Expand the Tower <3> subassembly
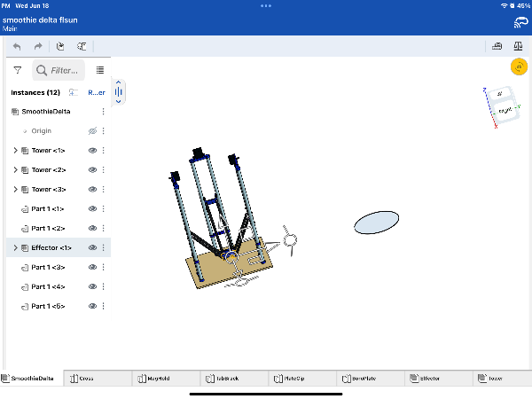The image size is (532, 399). [15, 190]
